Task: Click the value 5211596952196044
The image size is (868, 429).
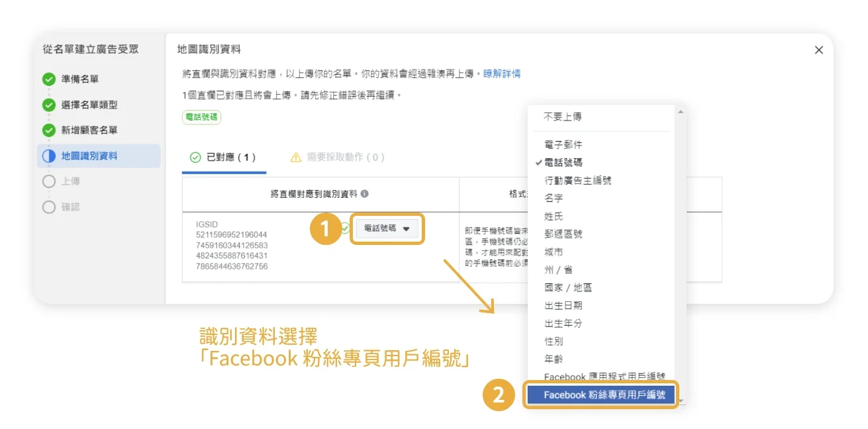Action: tap(232, 235)
